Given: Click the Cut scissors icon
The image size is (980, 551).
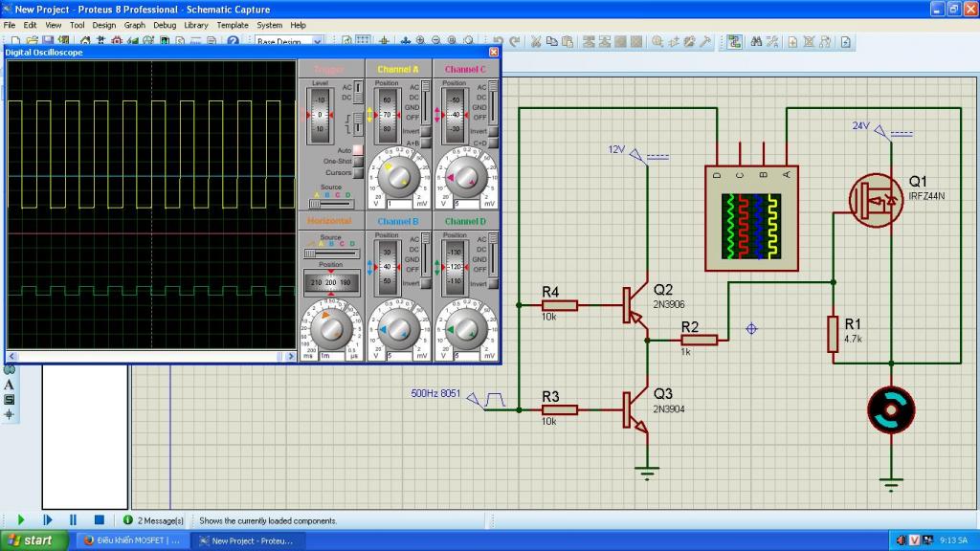Looking at the screenshot, I should [x=536, y=42].
